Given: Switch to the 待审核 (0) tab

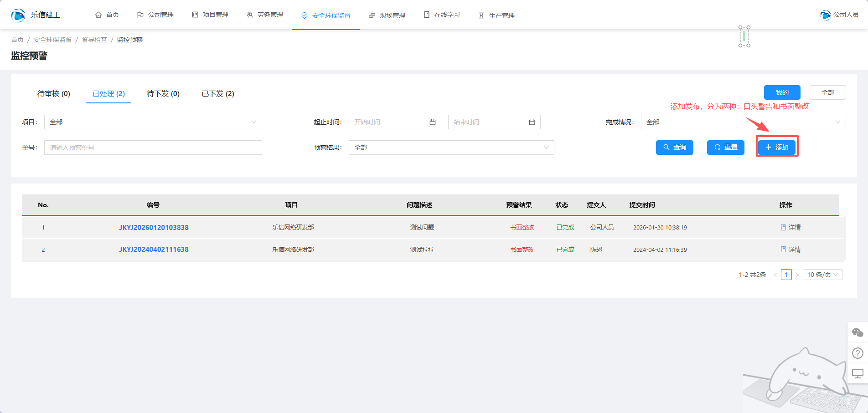Looking at the screenshot, I should (54, 94).
